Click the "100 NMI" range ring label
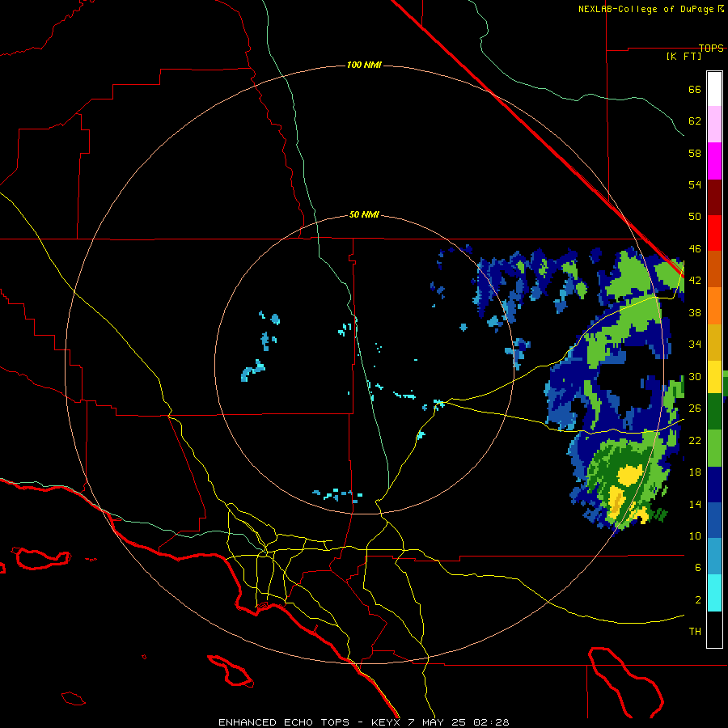The image size is (728, 728). click(x=364, y=65)
